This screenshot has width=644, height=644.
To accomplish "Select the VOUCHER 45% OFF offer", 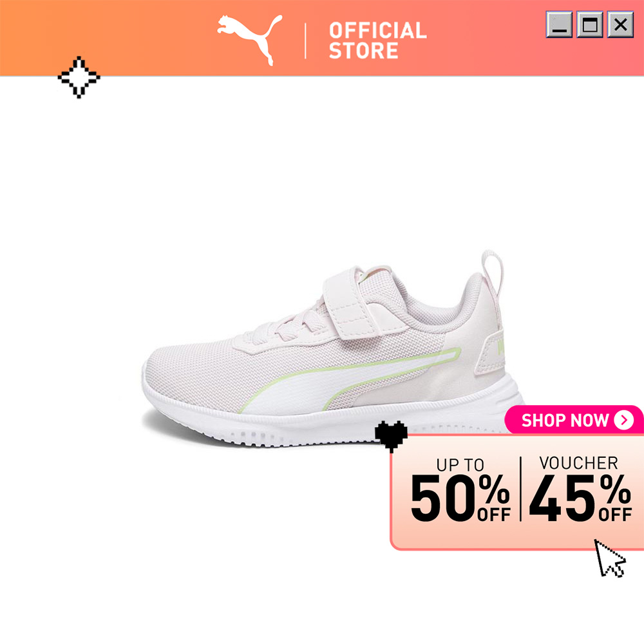I will [x=580, y=489].
